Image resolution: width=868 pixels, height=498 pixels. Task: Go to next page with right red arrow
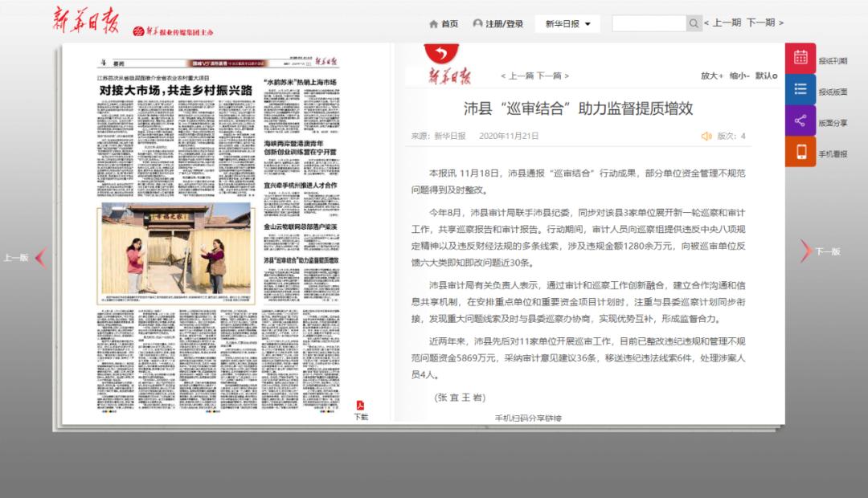[805, 251]
